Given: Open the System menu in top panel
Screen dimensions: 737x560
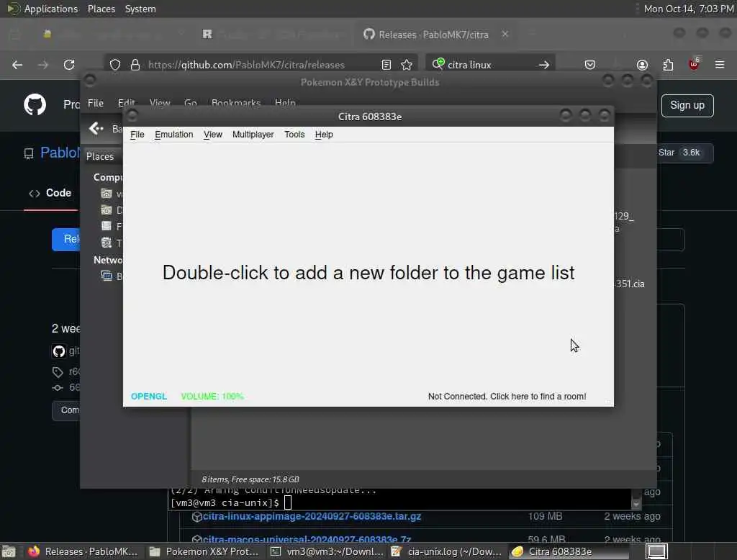Looking at the screenshot, I should click(x=140, y=9).
